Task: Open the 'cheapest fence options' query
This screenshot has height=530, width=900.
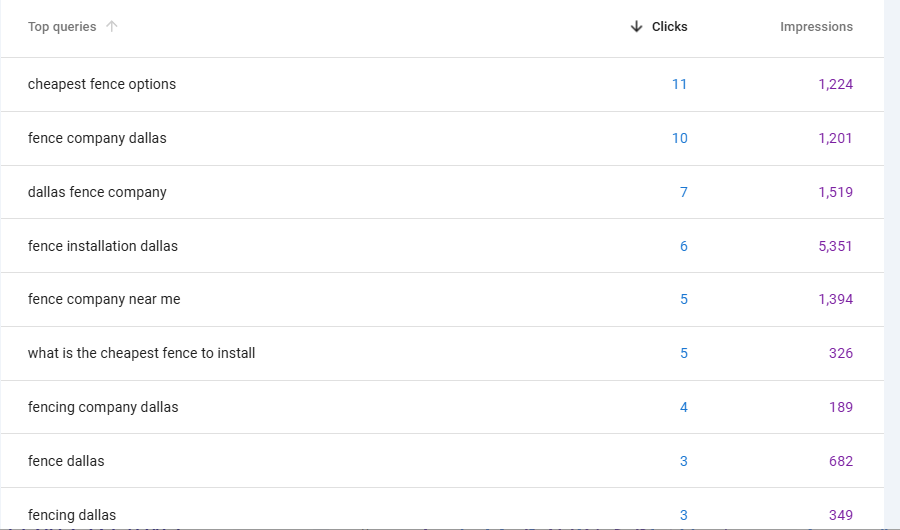Action: [x=102, y=84]
